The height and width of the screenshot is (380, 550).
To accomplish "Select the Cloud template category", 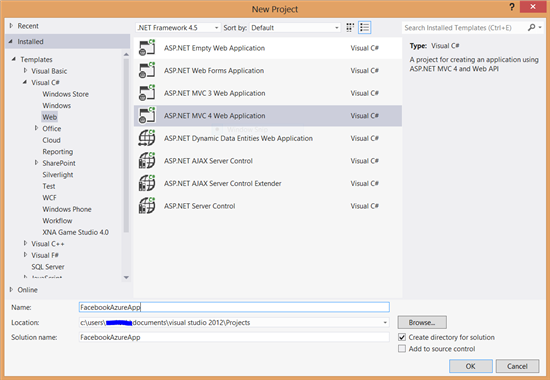I will (x=51, y=140).
